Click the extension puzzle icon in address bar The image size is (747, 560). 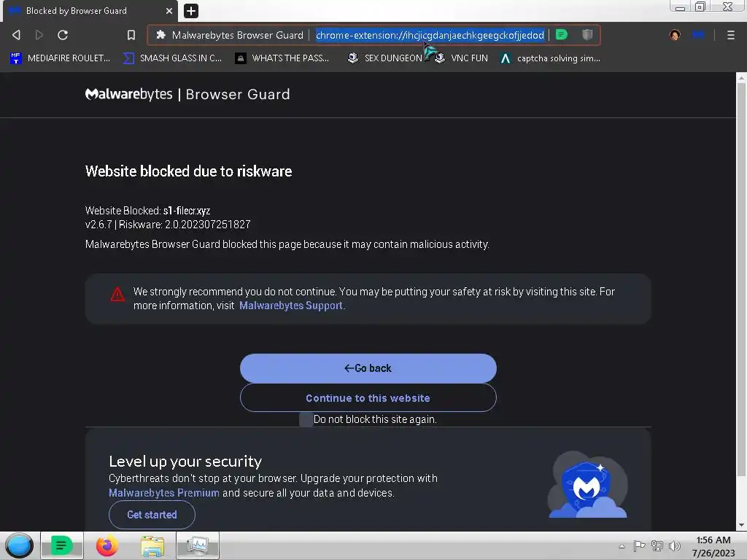(x=161, y=35)
